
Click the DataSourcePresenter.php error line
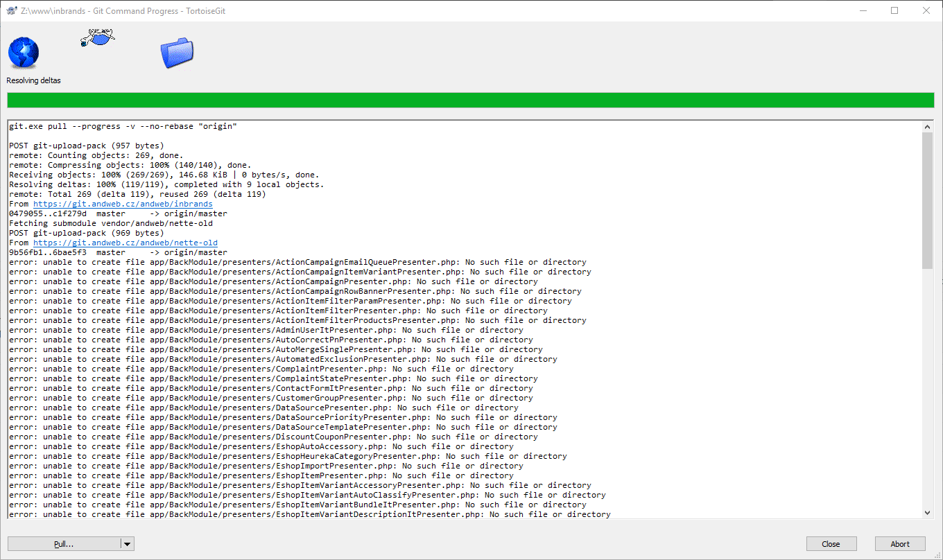tap(263, 408)
